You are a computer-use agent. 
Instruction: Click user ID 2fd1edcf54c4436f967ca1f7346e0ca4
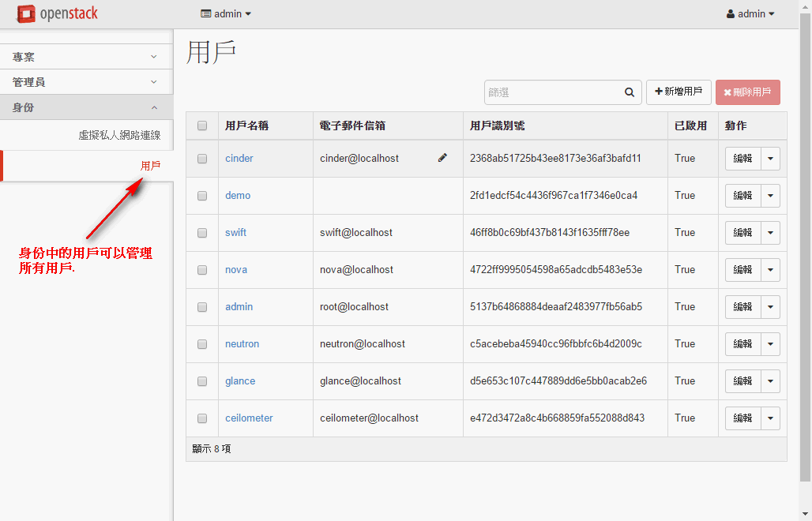(x=554, y=196)
